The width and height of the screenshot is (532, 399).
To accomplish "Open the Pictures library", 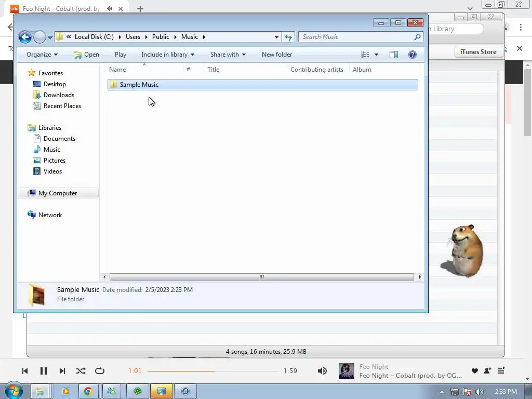I will [54, 161].
